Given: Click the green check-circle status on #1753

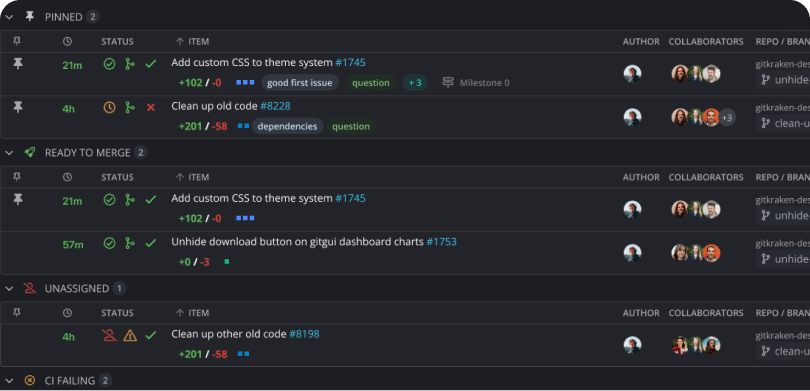Looking at the screenshot, I should click(110, 243).
